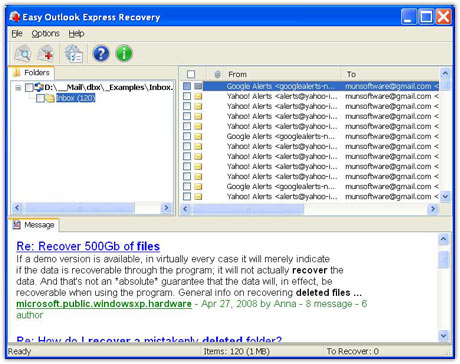The width and height of the screenshot is (460, 364).
Task: Open the options gear checklist toolbar icon
Action: tap(74, 53)
